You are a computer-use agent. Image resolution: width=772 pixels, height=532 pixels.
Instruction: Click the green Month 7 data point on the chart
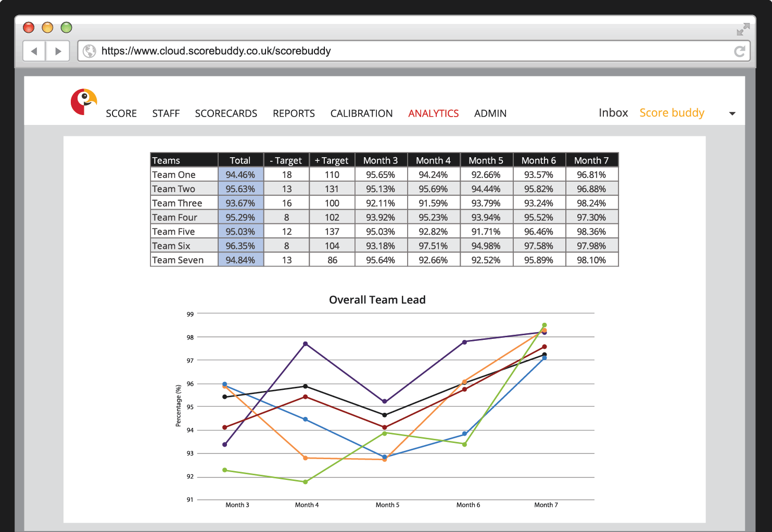[545, 325]
